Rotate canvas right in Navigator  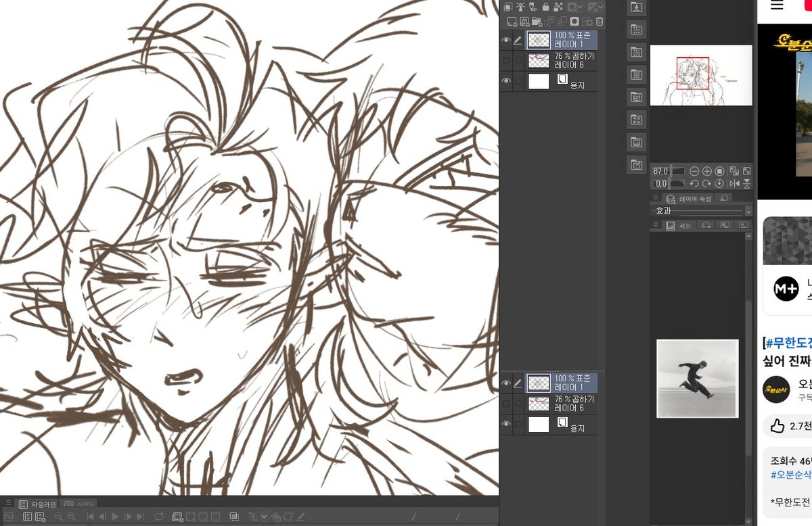point(707,184)
